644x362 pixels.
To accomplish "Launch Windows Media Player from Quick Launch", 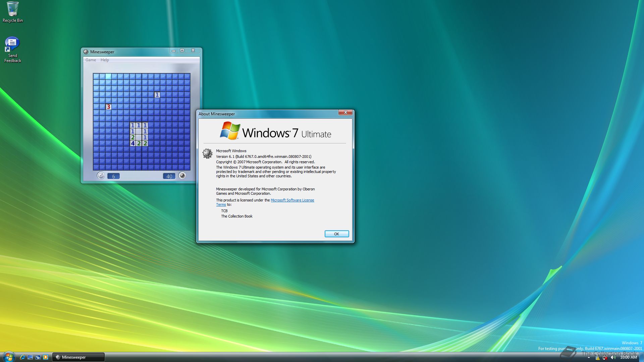I will (46, 357).
